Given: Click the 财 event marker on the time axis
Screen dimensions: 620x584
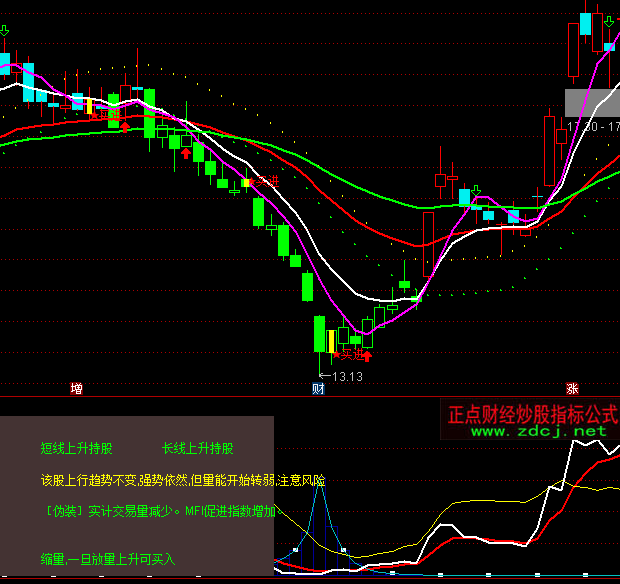Looking at the screenshot, I should 319,388.
